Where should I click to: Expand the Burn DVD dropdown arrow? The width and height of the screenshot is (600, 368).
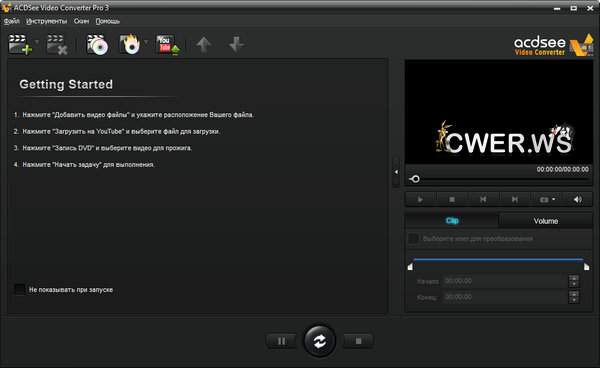point(146,41)
